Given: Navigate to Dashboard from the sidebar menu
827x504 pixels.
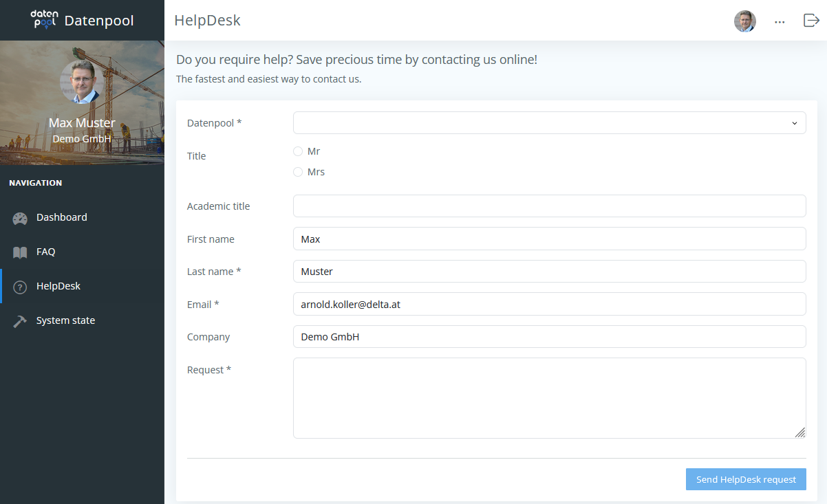Looking at the screenshot, I should pos(61,217).
